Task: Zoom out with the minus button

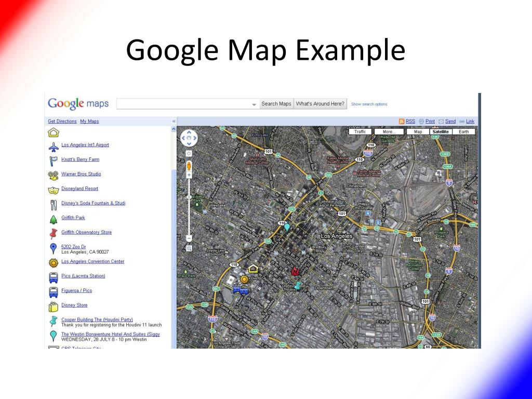Action: point(189,238)
